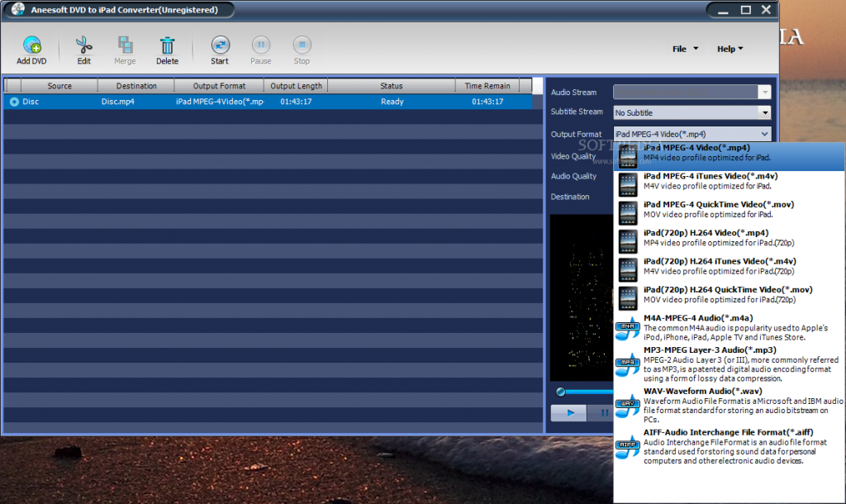Click the iPad MPEG-4Video output format cell
This screenshot has height=504, width=846.
point(220,102)
